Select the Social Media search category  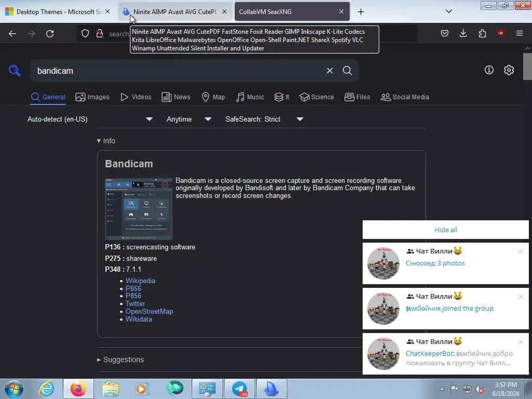tap(405, 97)
